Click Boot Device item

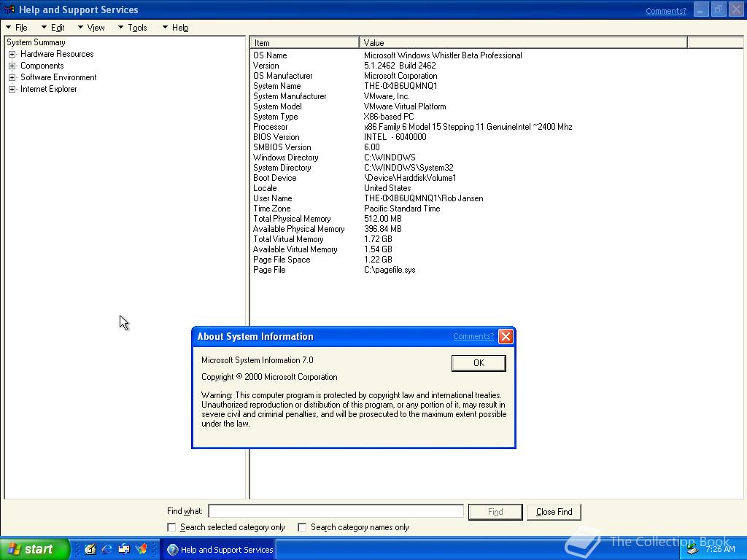point(274,178)
